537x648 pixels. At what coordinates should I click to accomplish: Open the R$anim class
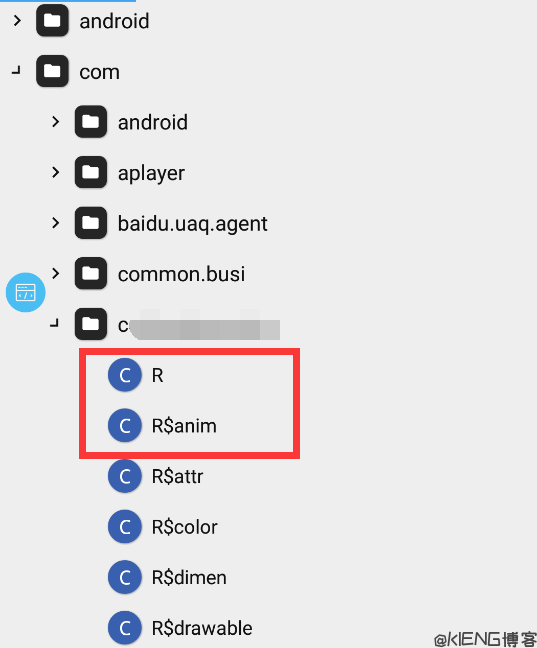(x=184, y=426)
